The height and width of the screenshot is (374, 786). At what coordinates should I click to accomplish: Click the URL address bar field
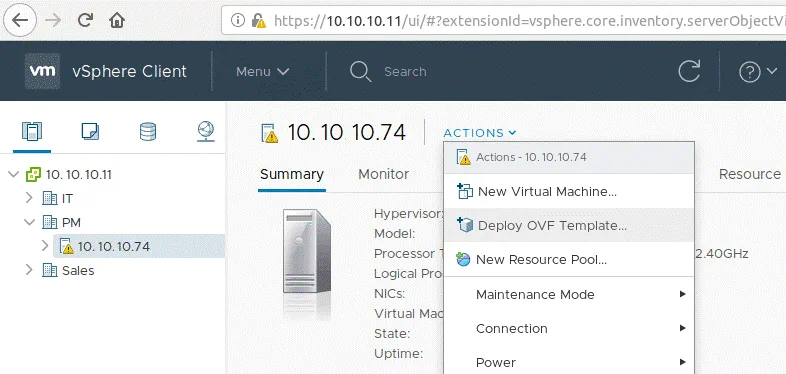[x=504, y=20]
